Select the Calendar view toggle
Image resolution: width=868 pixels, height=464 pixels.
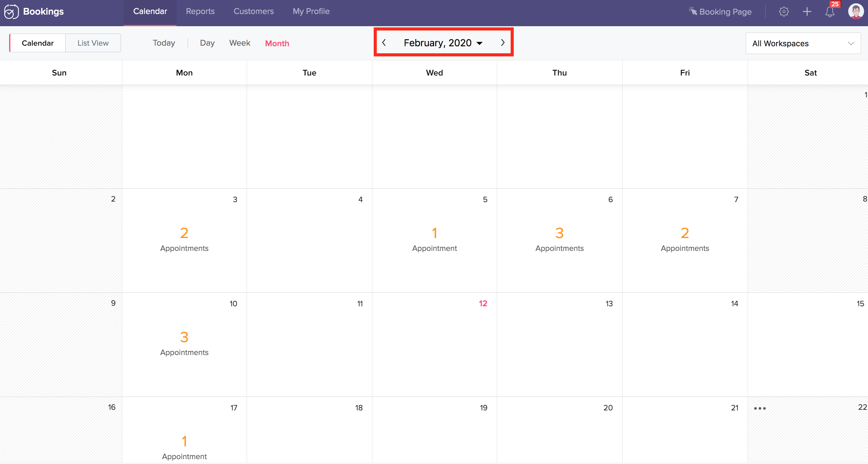(38, 43)
